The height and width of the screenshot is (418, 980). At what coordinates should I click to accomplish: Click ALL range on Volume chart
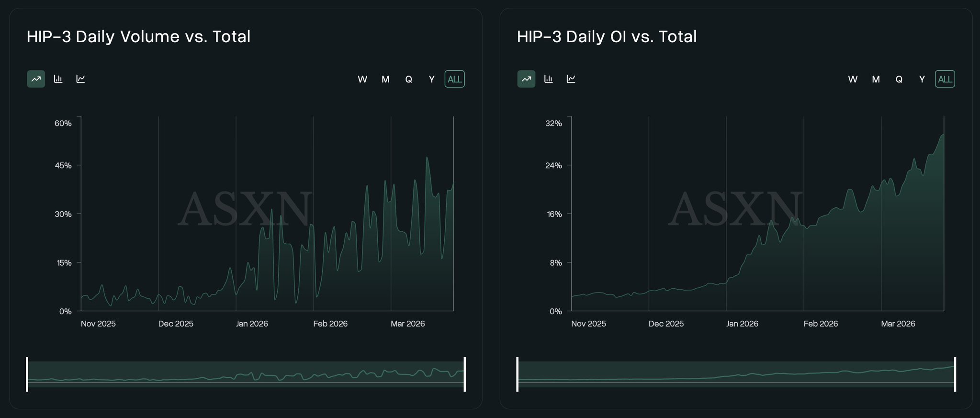[454, 79]
